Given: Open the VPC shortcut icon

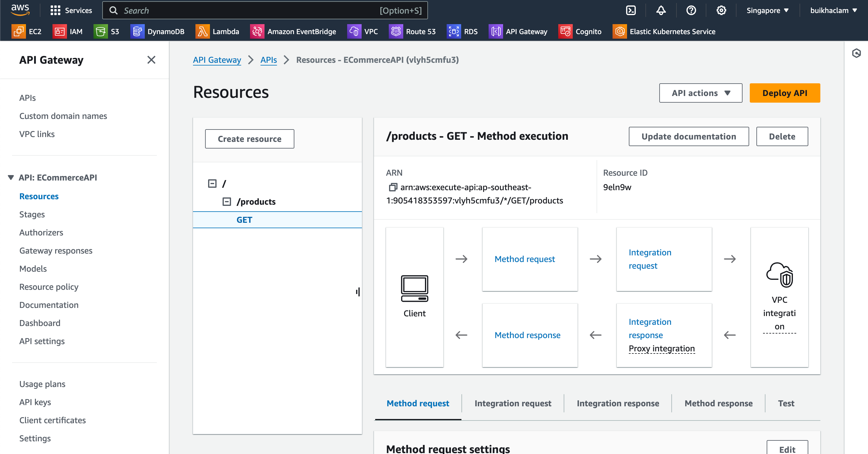Looking at the screenshot, I should point(354,31).
